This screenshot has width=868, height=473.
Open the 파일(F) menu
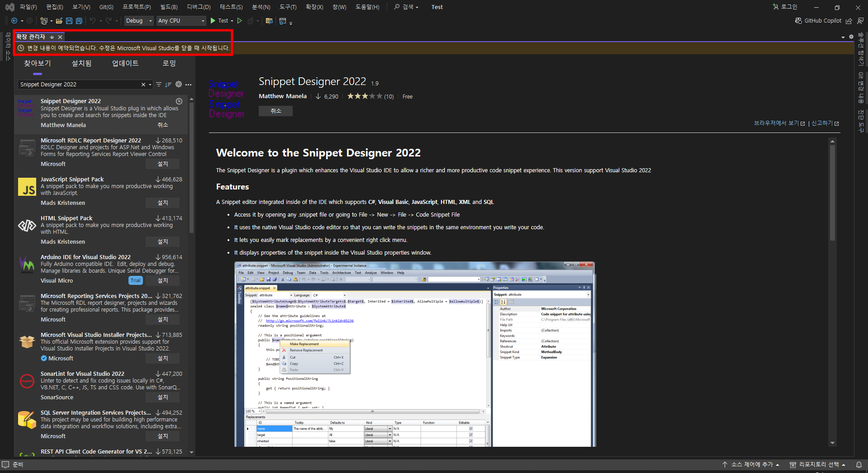coord(28,7)
